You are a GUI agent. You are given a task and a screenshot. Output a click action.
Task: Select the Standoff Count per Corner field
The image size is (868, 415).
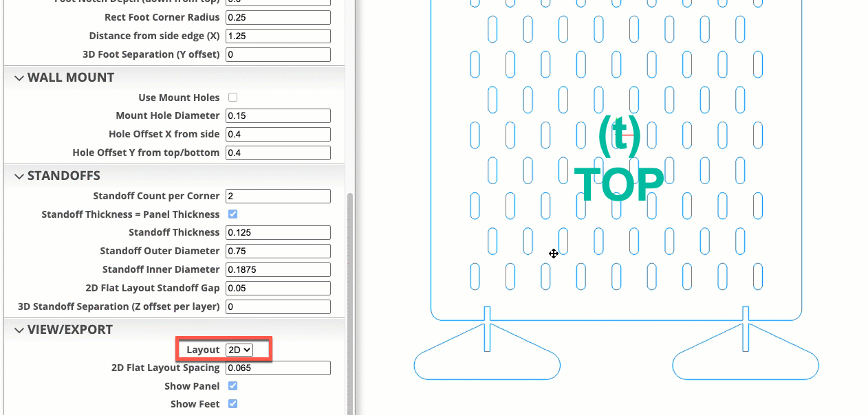tap(278, 197)
